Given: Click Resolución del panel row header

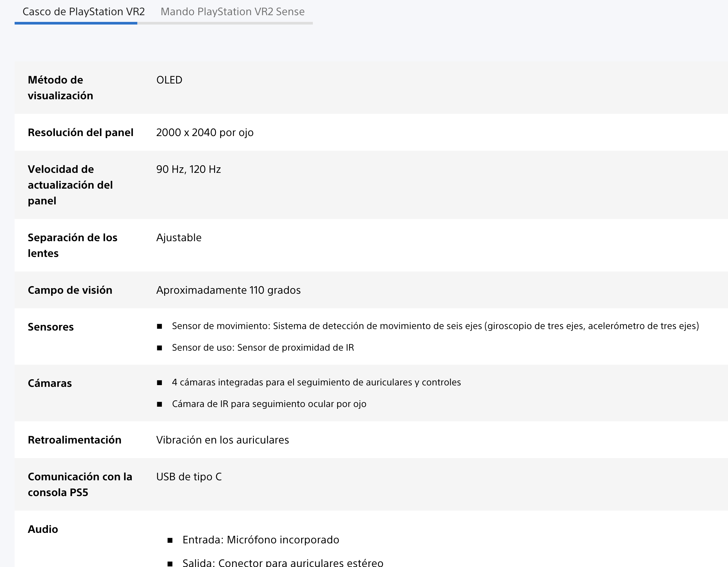Looking at the screenshot, I should point(80,132).
